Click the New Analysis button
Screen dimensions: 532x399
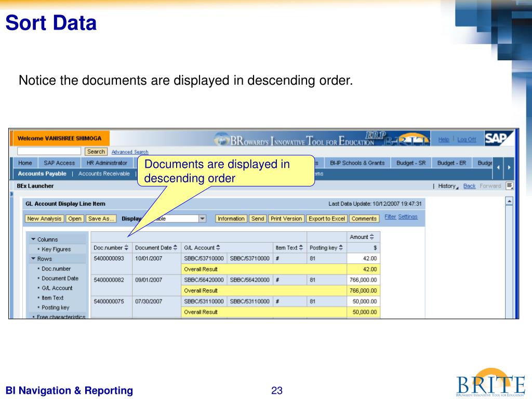pos(44,219)
